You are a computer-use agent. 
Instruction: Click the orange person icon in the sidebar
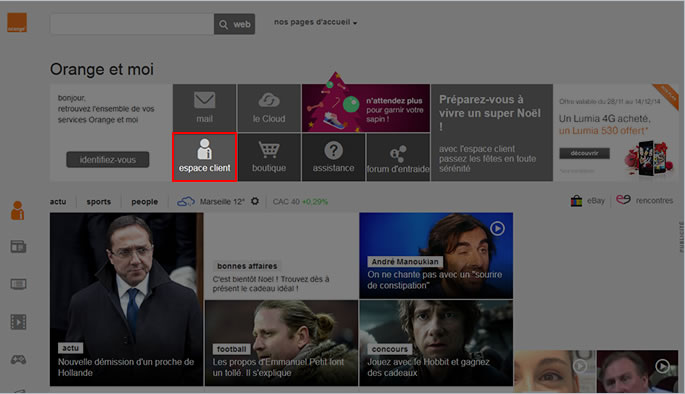point(17,211)
